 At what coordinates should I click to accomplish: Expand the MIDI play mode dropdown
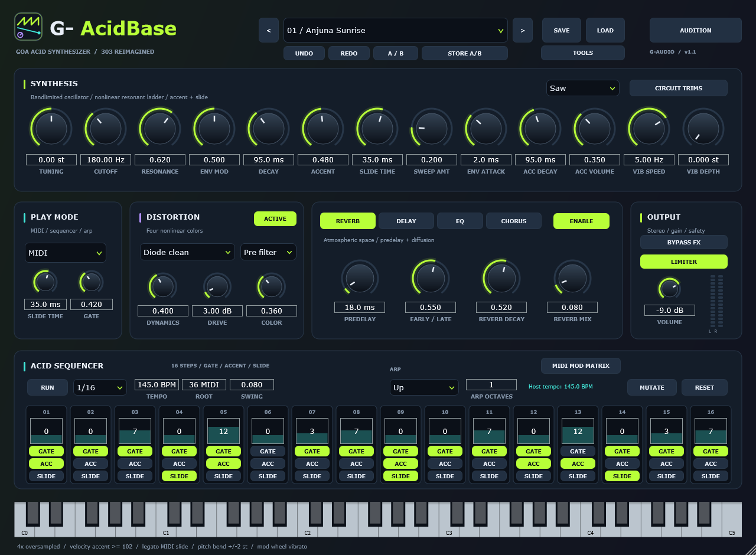click(x=66, y=253)
